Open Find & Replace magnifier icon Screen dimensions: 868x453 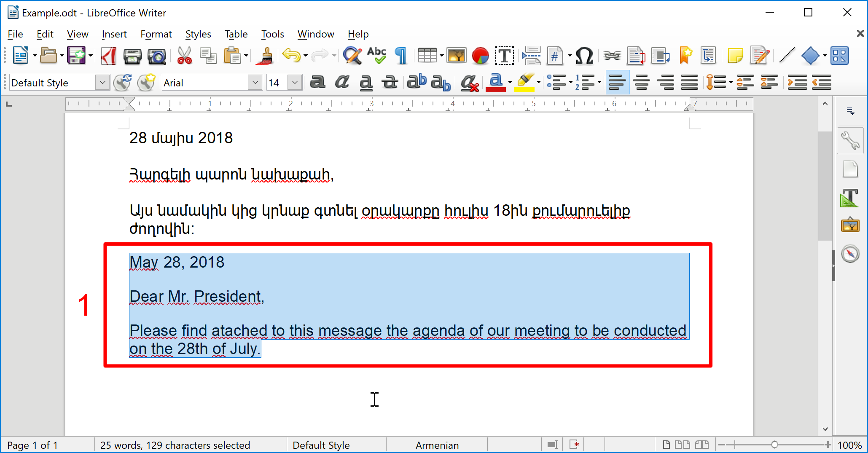[352, 56]
